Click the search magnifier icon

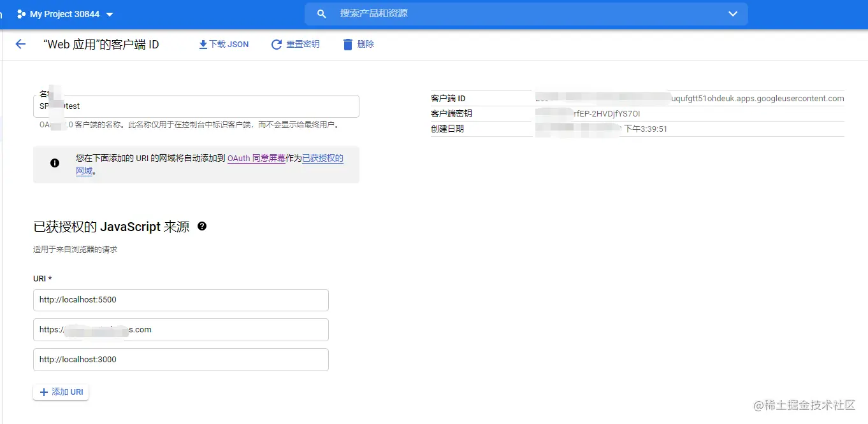(x=322, y=13)
